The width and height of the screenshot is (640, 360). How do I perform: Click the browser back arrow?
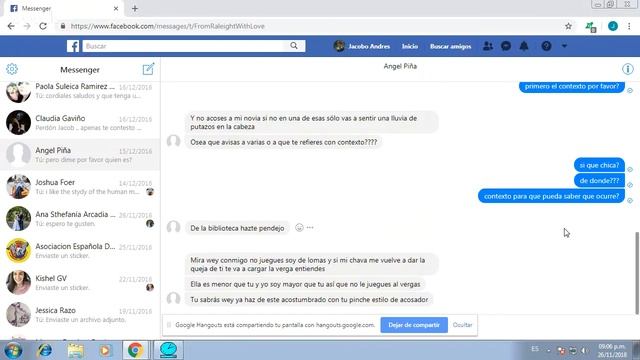pyautogui.click(x=11, y=26)
